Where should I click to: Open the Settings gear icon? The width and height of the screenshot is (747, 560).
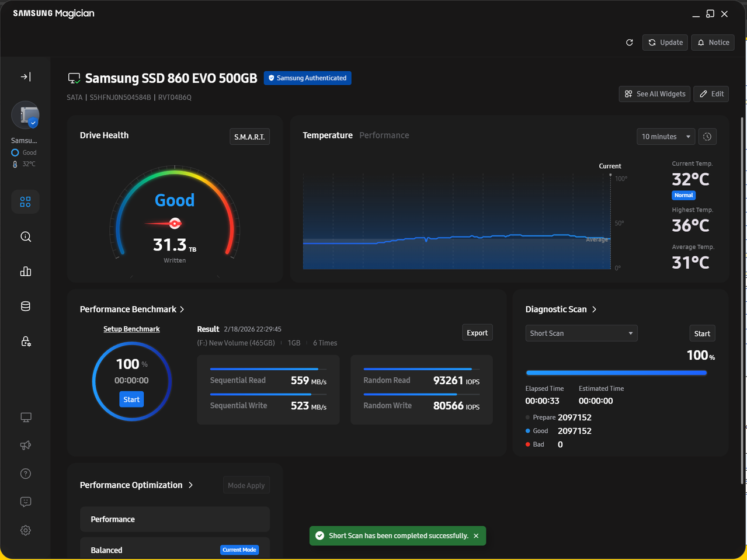coord(26,530)
